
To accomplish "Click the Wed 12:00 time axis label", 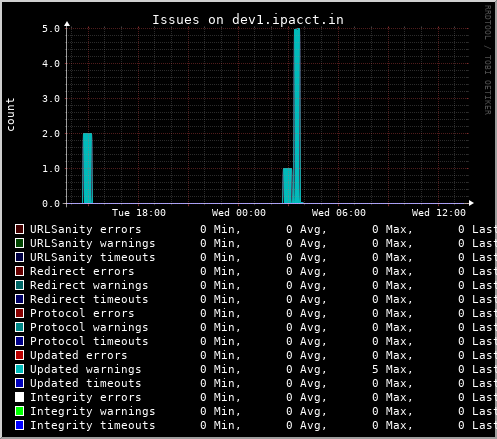I will [439, 213].
